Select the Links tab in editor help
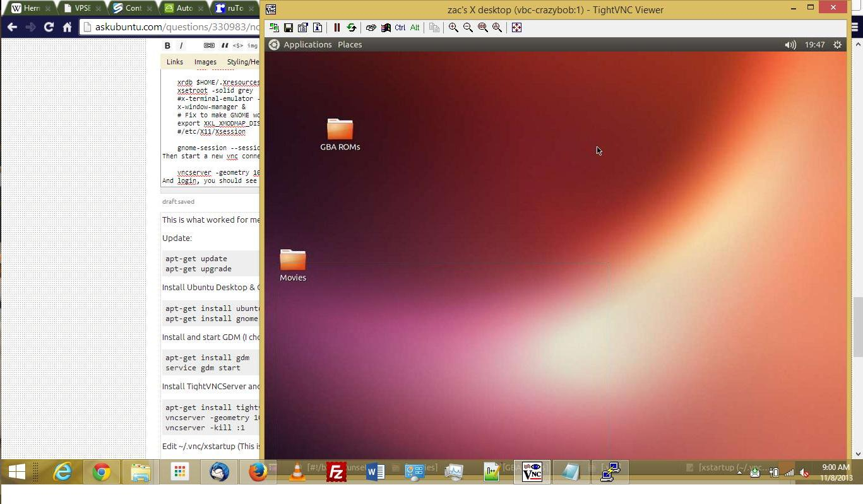863x504 pixels. click(x=175, y=62)
